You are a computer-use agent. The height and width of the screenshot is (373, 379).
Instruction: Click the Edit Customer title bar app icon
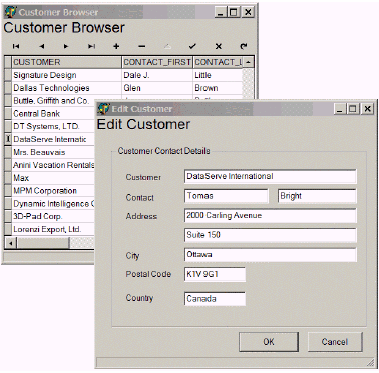(104, 109)
